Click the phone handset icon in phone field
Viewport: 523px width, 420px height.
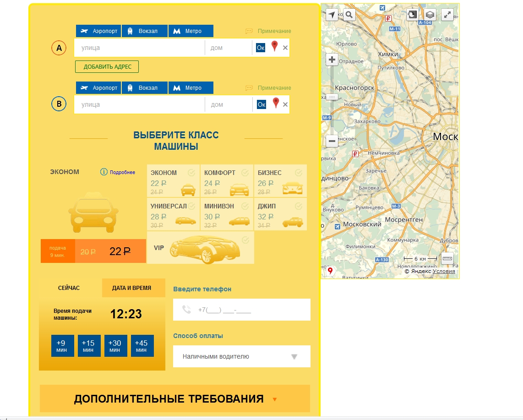click(187, 310)
